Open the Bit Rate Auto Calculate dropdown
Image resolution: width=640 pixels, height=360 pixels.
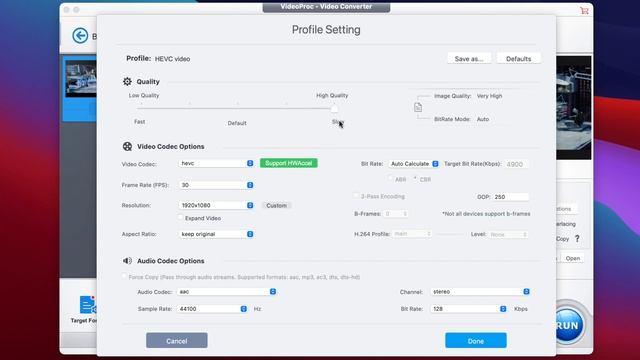tap(413, 164)
